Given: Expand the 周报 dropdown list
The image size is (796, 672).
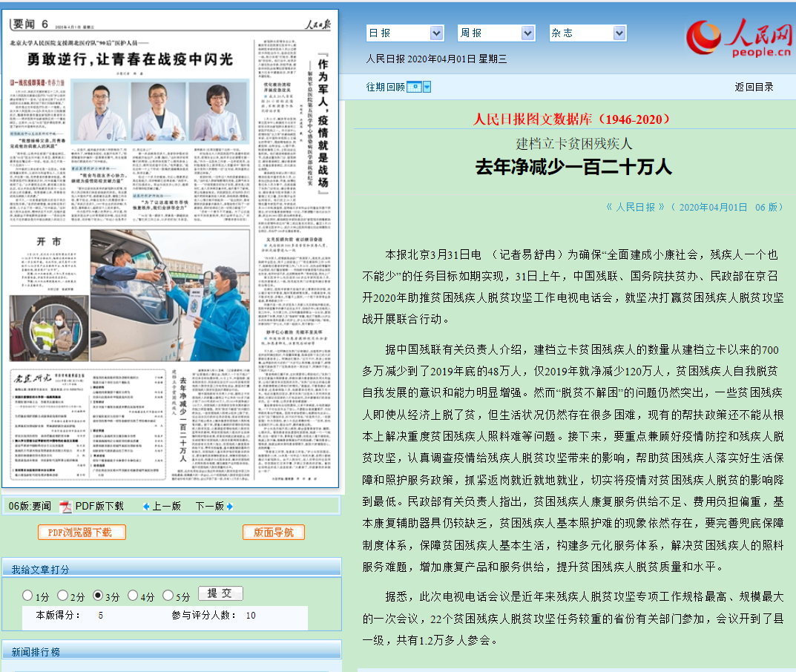Looking at the screenshot, I should [x=496, y=33].
